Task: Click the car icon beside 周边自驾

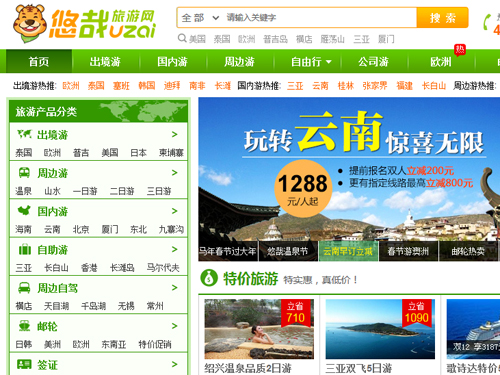Action: click(x=24, y=288)
